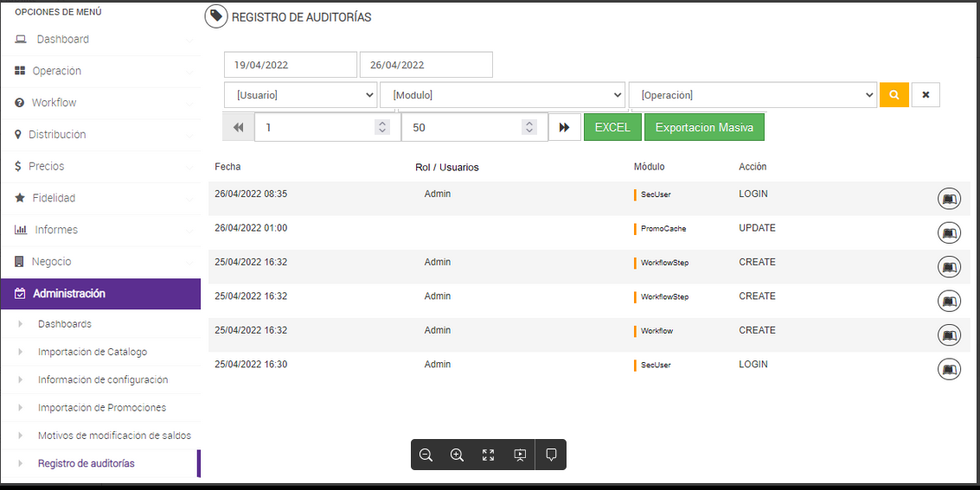Click the start date field 19/04/2022
Viewport: 980px width, 490px height.
coord(290,65)
